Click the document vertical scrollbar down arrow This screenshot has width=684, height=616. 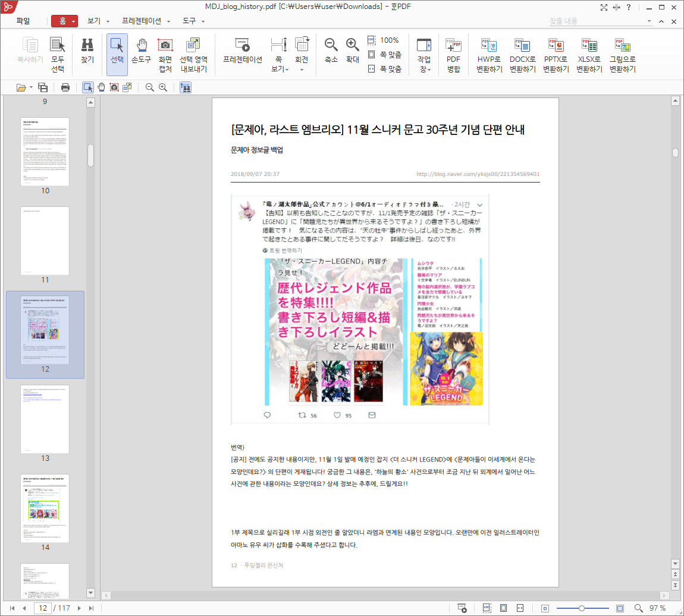click(x=675, y=563)
